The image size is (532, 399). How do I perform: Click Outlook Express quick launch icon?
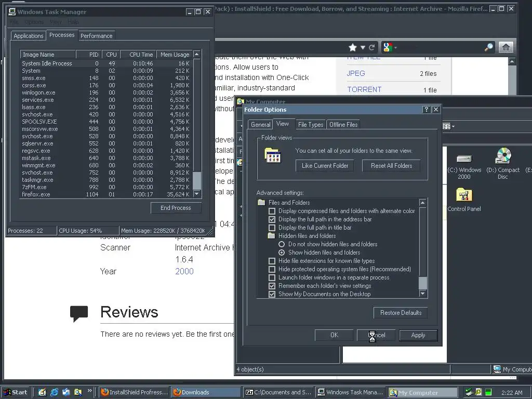click(66, 392)
